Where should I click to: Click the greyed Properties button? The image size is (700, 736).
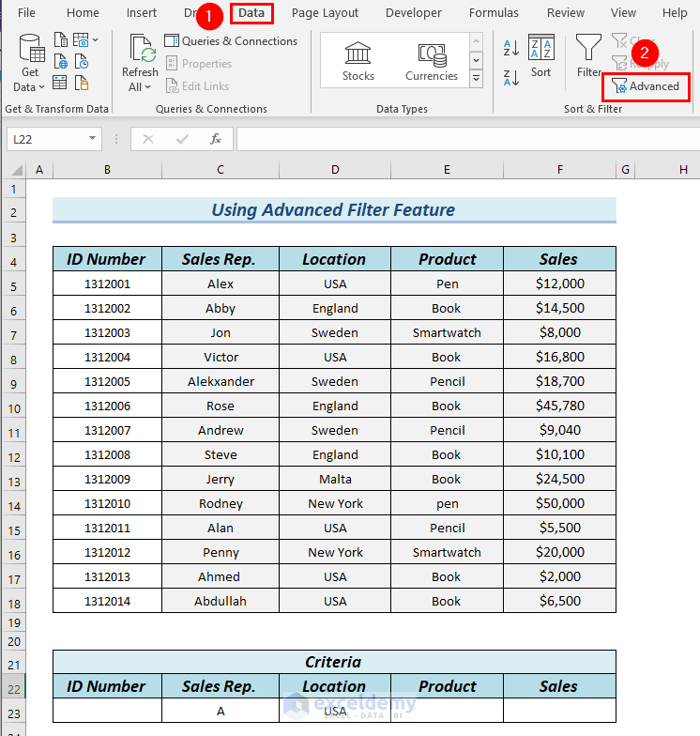(x=199, y=64)
